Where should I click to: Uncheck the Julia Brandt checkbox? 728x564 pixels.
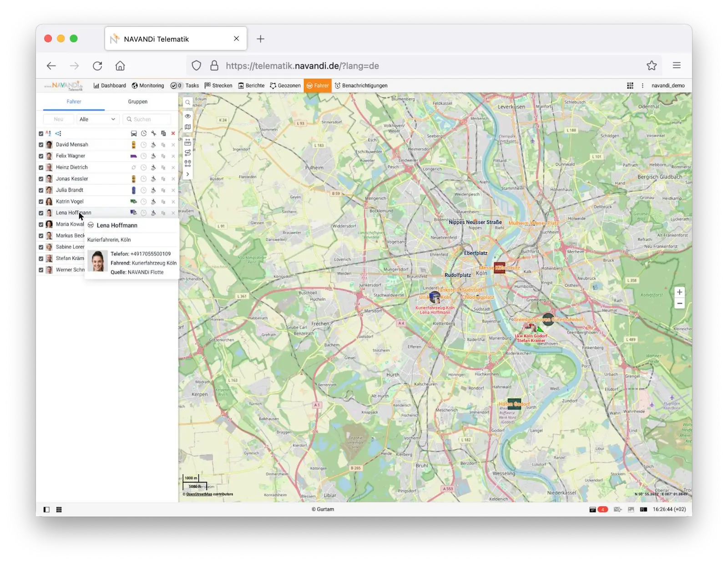pyautogui.click(x=41, y=190)
